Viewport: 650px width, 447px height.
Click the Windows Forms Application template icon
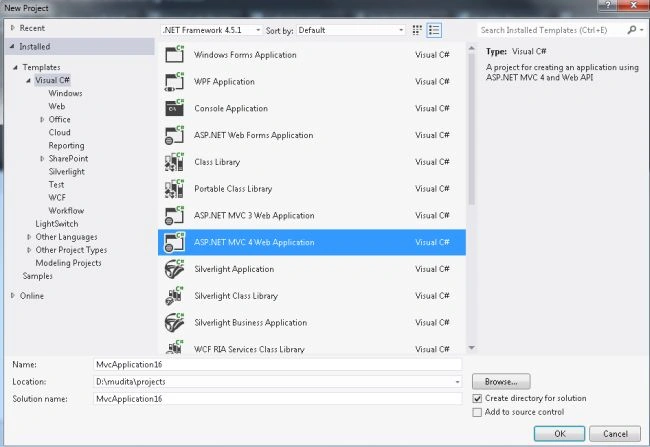175,54
